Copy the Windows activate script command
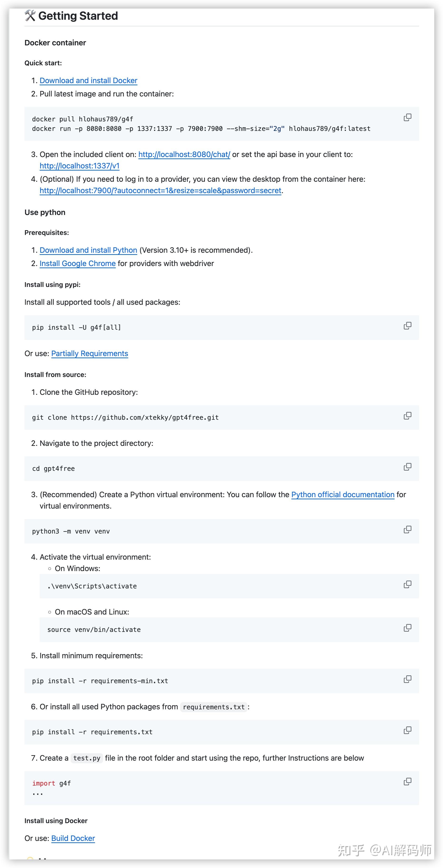The height and width of the screenshot is (868, 443). (x=408, y=584)
